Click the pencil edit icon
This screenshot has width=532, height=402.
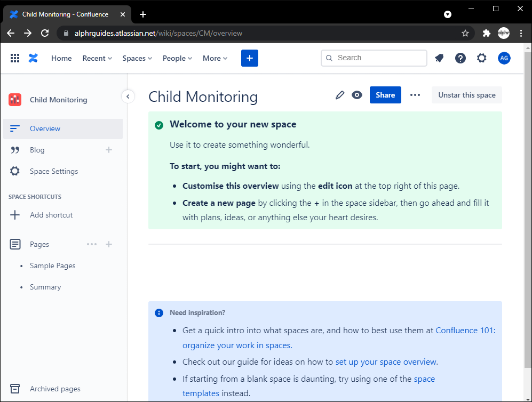(340, 95)
